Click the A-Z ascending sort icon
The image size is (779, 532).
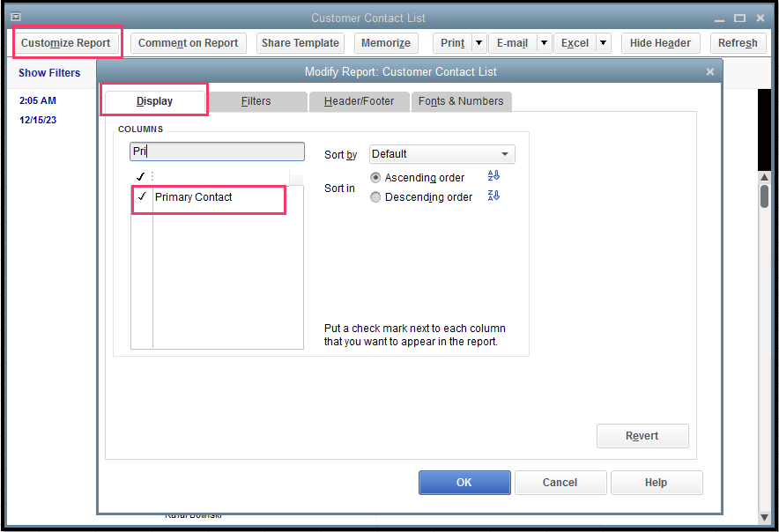493,176
